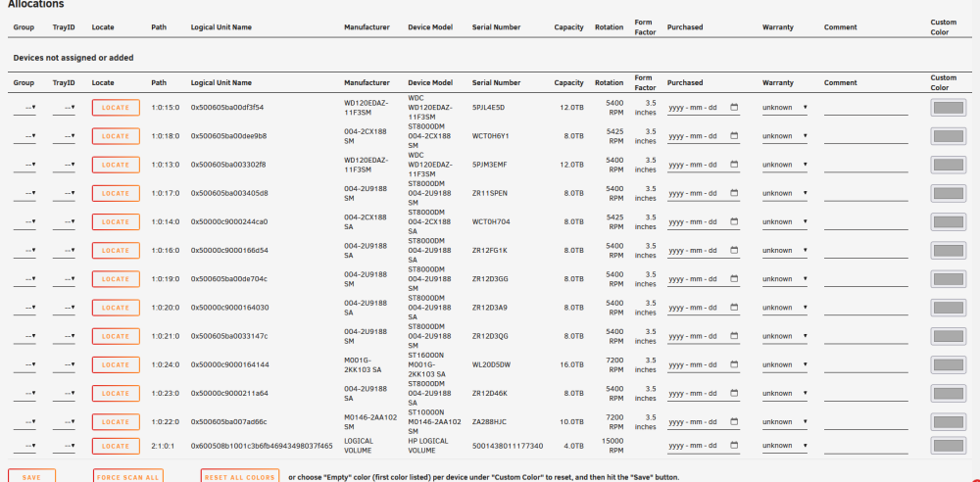Open Warranty dropdown for serial 5PJM3EMF
The image size is (980, 482).
coord(784,165)
